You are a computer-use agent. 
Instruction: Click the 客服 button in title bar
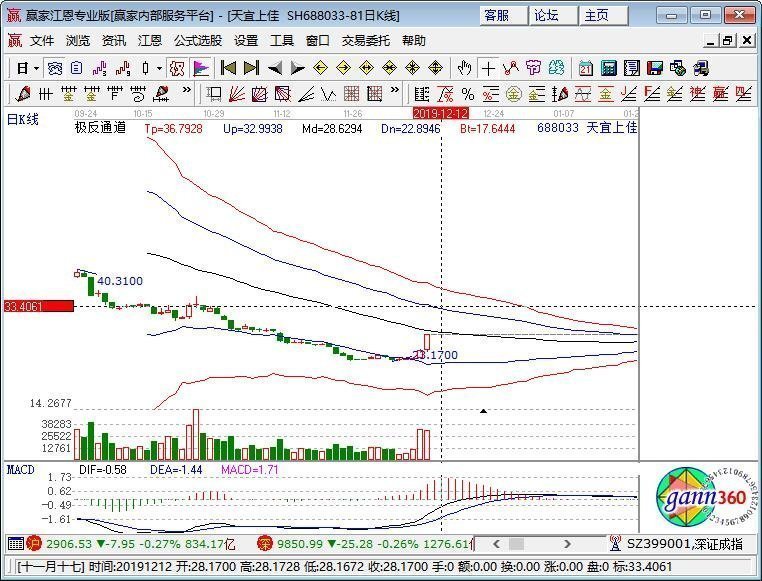[504, 16]
